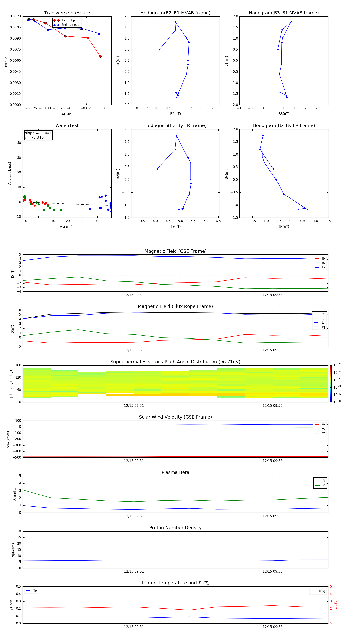
Task: Click the Pt(nPa) axis label
Action: [6, 61]
